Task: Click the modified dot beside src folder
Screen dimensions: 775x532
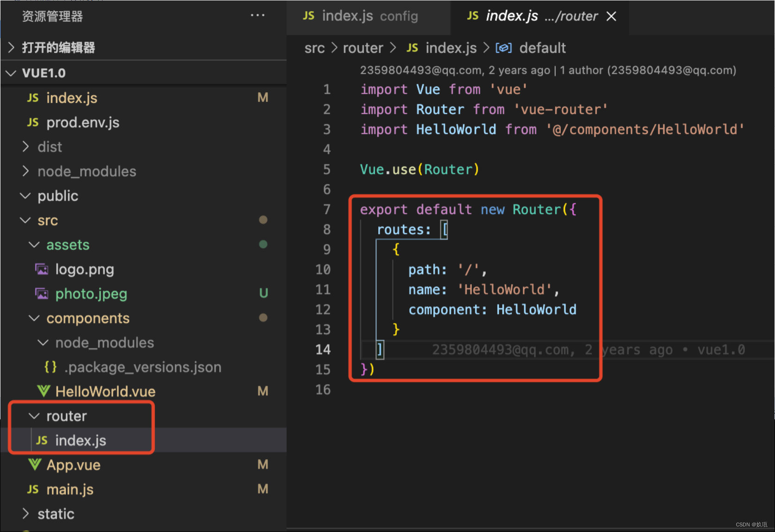Action: pyautogui.click(x=263, y=220)
